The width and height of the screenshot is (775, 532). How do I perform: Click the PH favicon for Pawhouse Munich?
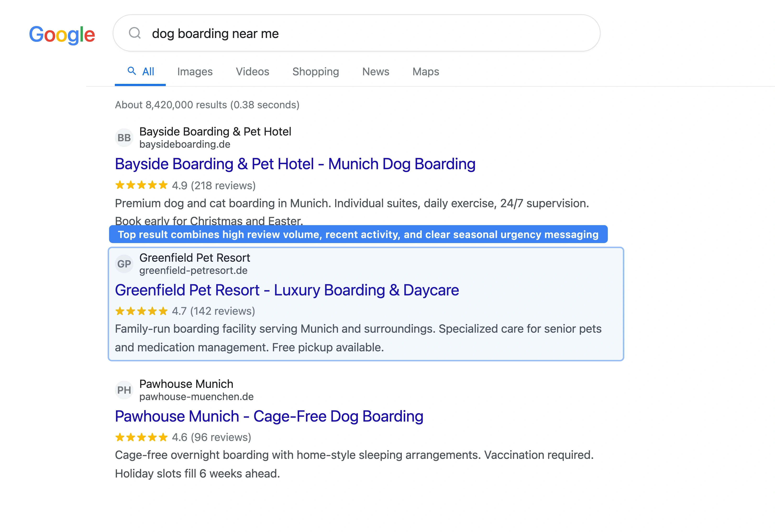click(124, 390)
